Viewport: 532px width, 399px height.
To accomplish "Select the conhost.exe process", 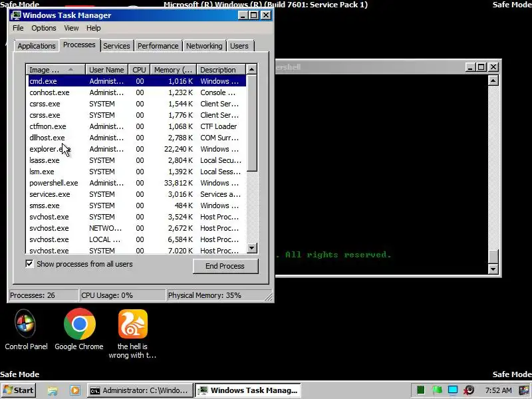I will [137, 92].
